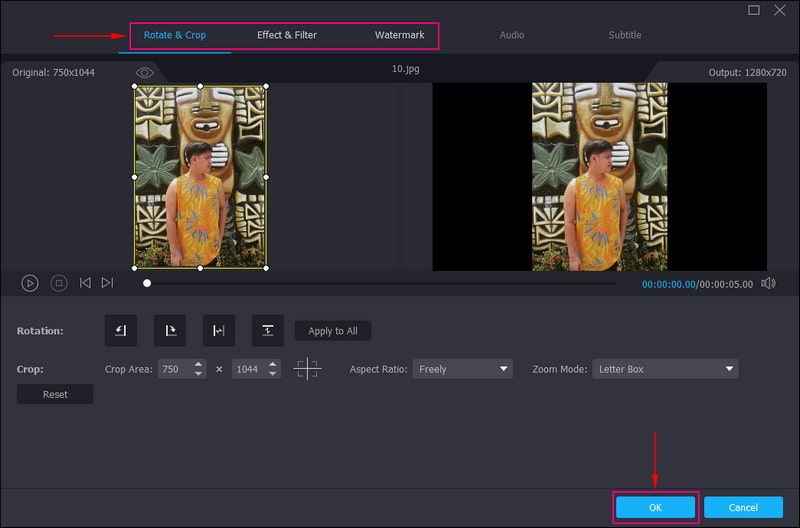Click the Apply to All button

click(x=333, y=331)
